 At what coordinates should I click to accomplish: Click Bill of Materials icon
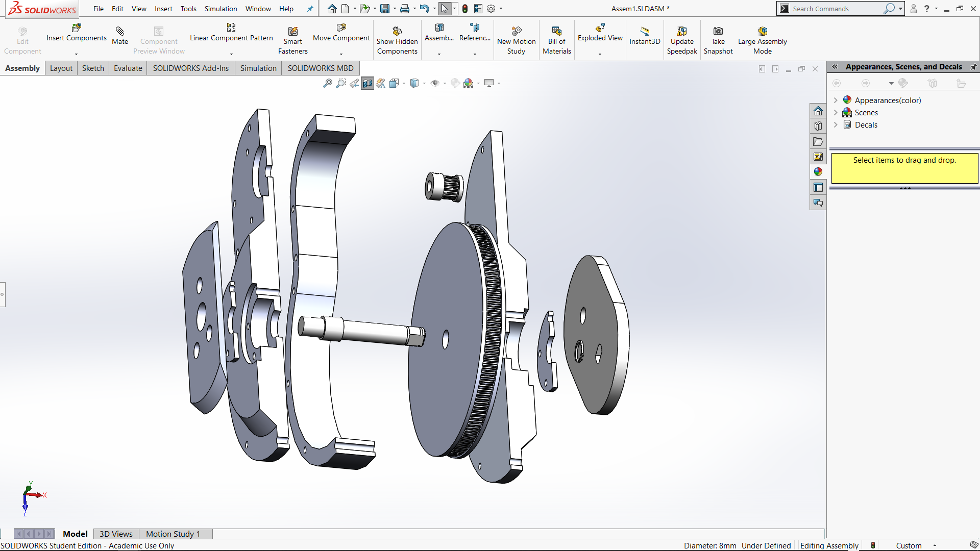pyautogui.click(x=556, y=32)
